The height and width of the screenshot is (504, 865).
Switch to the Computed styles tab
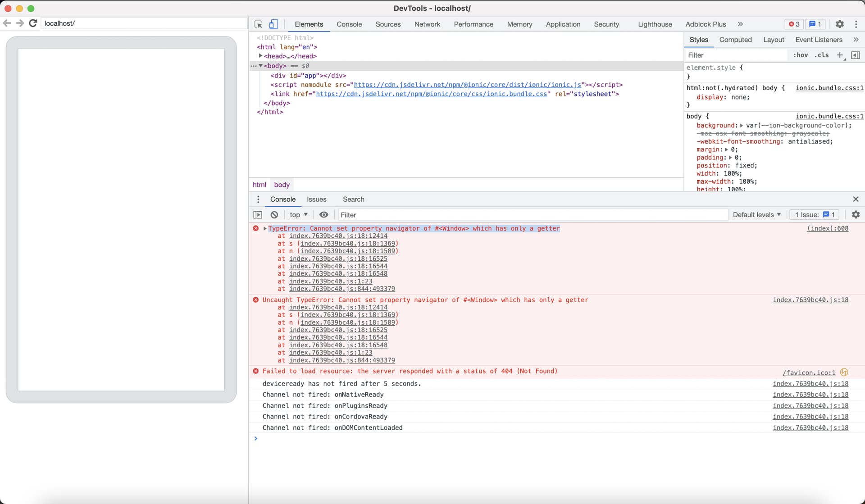click(735, 40)
